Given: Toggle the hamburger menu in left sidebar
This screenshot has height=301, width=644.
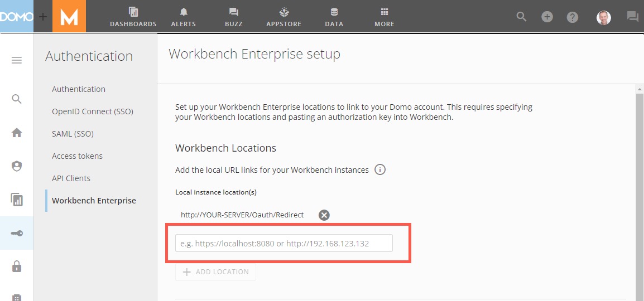Looking at the screenshot, I should pos(16,61).
